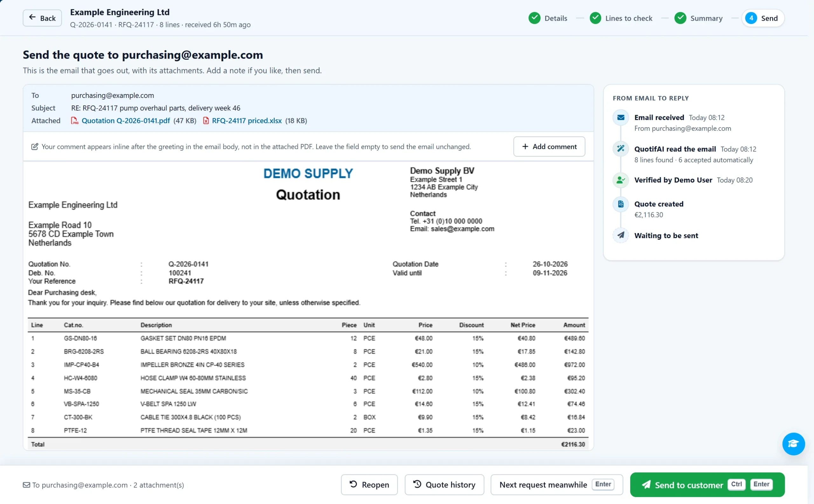This screenshot has height=504, width=814.
Task: Click the Waiting to be sent plane icon
Action: (621, 235)
